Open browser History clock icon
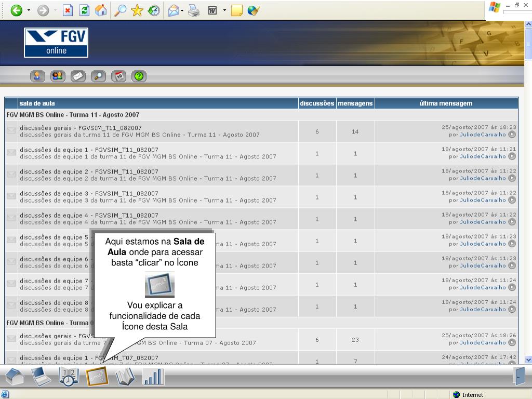The height and width of the screenshot is (399, 532). [x=154, y=10]
